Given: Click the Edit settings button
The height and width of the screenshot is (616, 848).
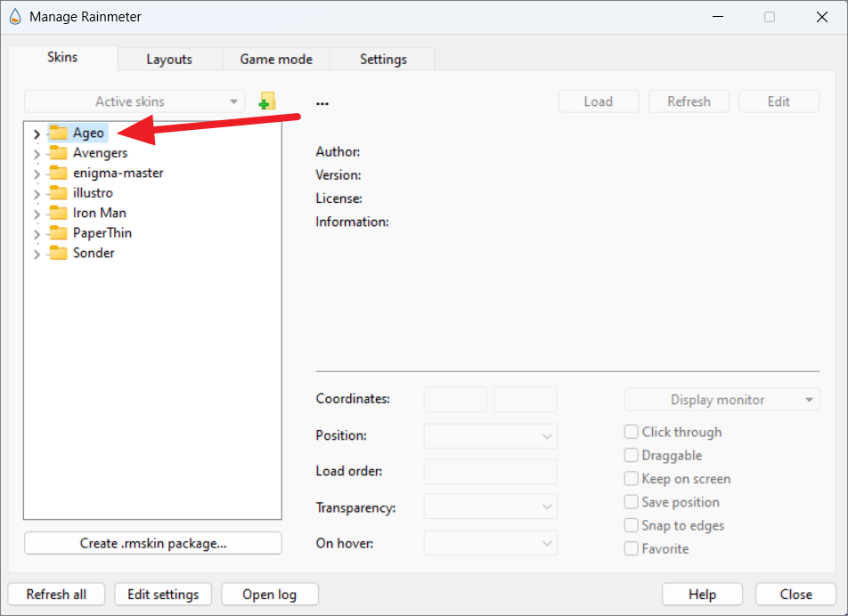Looking at the screenshot, I should [x=163, y=595].
